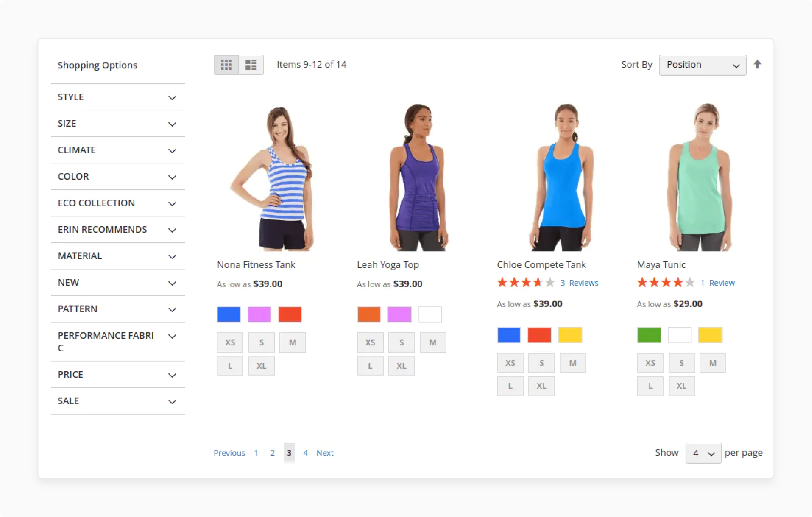Select green color for Maya Tunic
This screenshot has height=517, width=812.
click(x=649, y=335)
